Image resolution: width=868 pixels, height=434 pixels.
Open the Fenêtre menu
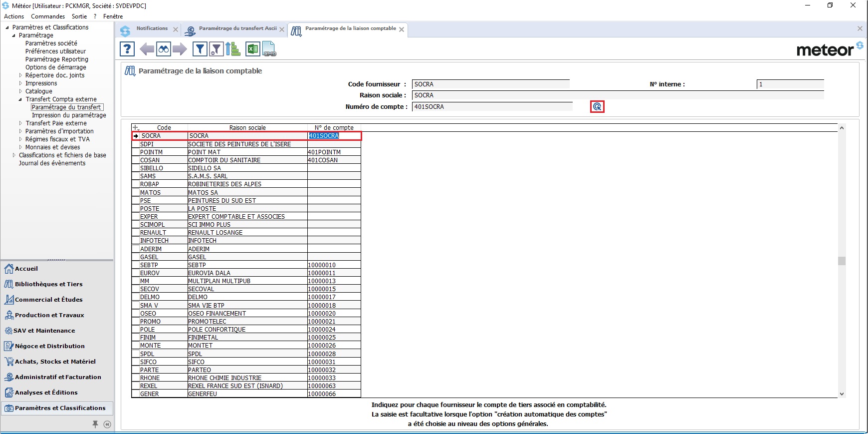tap(113, 16)
